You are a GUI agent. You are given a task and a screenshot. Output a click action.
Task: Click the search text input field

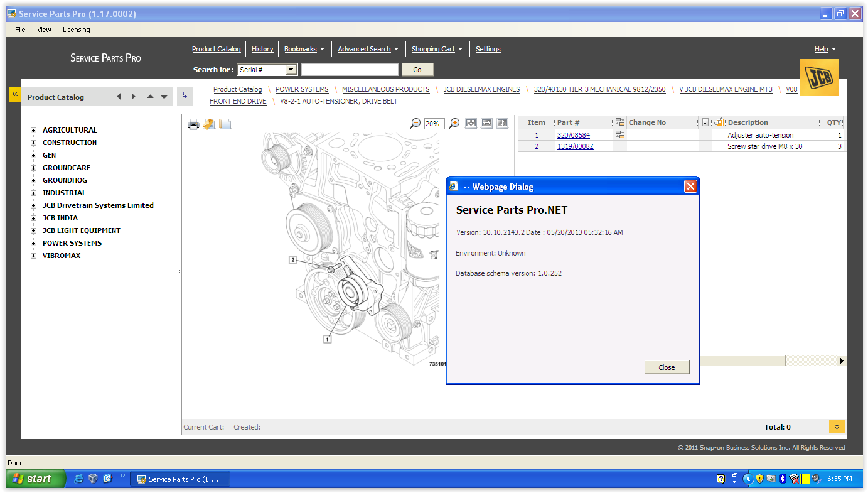(x=350, y=70)
